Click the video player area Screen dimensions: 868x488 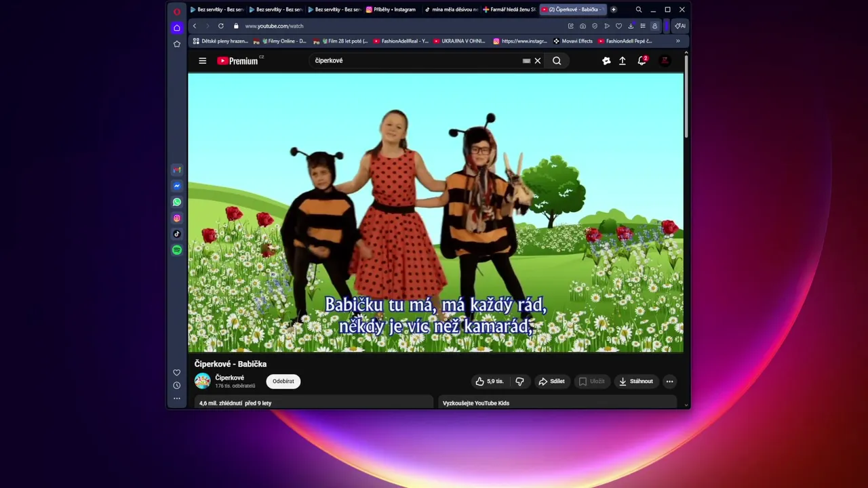435,212
